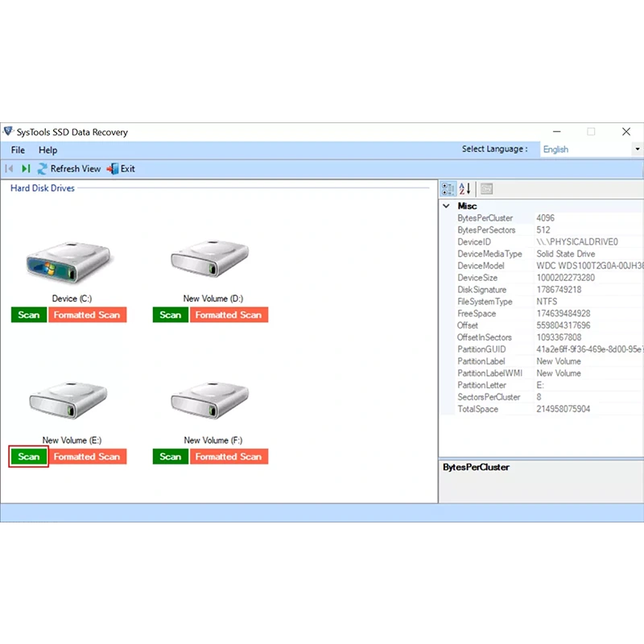
Task: Select the BytesPerCluster property row
Action: (550, 218)
